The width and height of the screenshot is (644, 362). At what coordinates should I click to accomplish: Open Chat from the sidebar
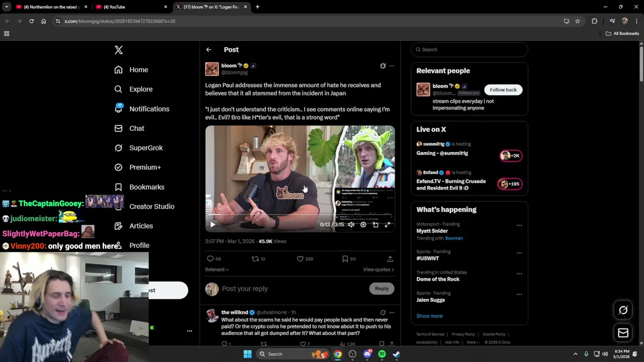(129, 128)
